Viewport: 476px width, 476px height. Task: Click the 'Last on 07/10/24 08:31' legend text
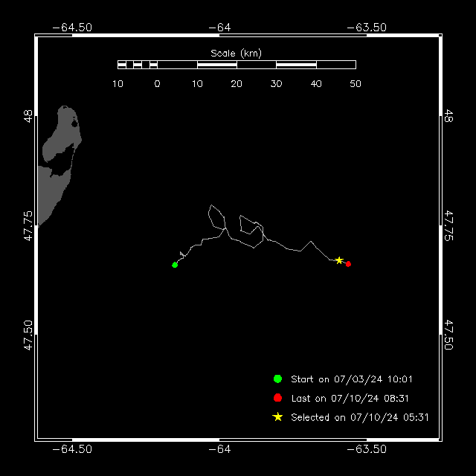pos(350,399)
